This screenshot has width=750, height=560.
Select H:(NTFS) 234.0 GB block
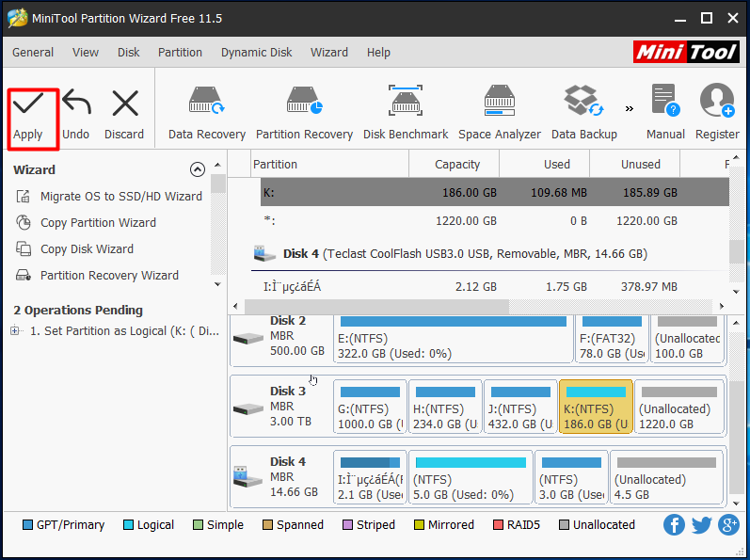(x=445, y=407)
